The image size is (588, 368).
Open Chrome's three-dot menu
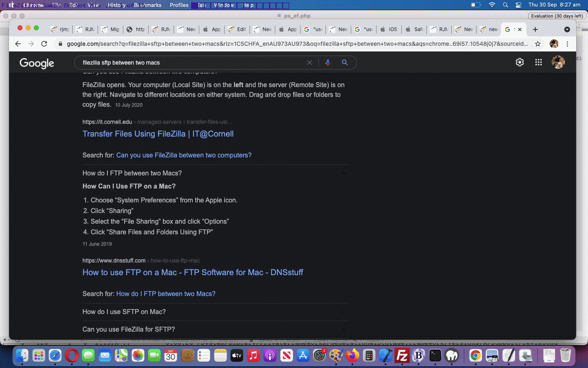[x=567, y=44]
